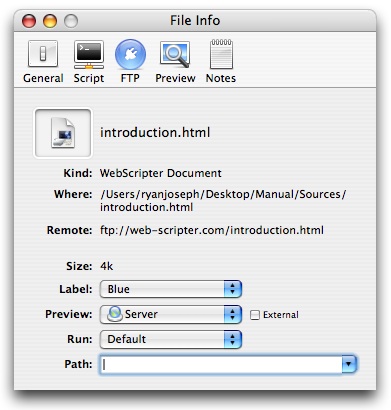
Task: Click the introduction.html document icon
Action: 63,133
